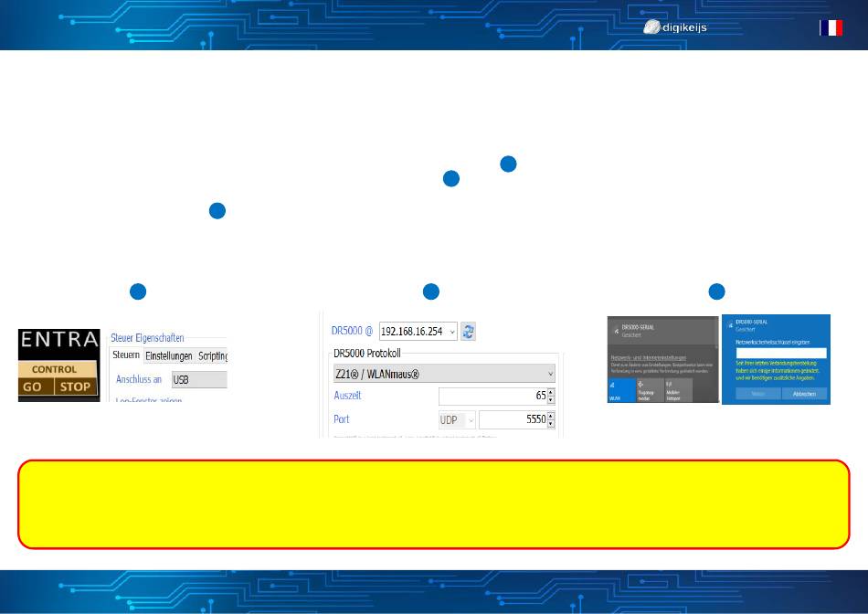Toggle the WLAN tile
The height and width of the screenshot is (614, 868).
[622, 389]
